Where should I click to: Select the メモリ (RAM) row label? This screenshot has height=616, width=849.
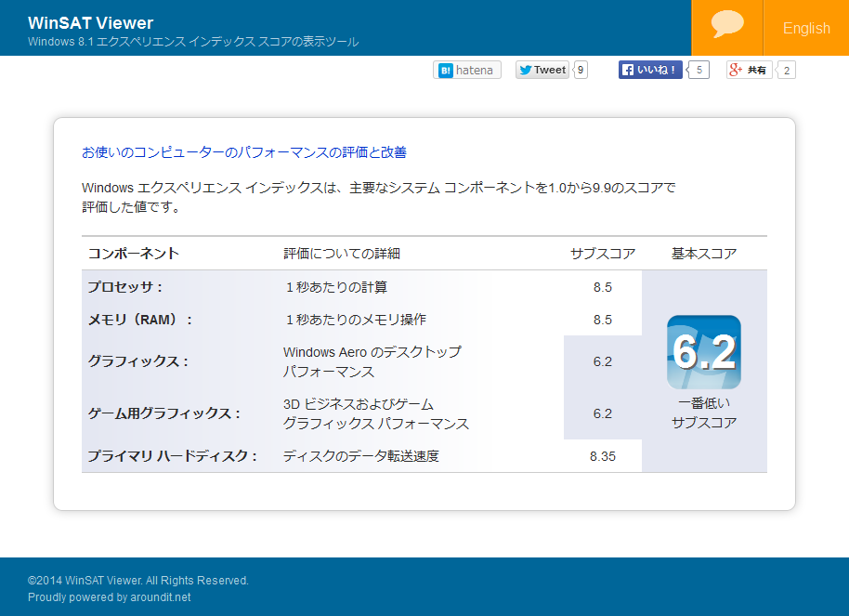tap(140, 320)
